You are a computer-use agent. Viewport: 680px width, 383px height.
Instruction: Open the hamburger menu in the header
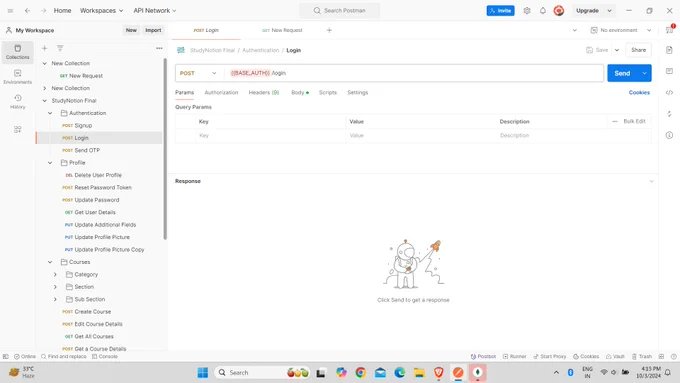click(x=10, y=10)
